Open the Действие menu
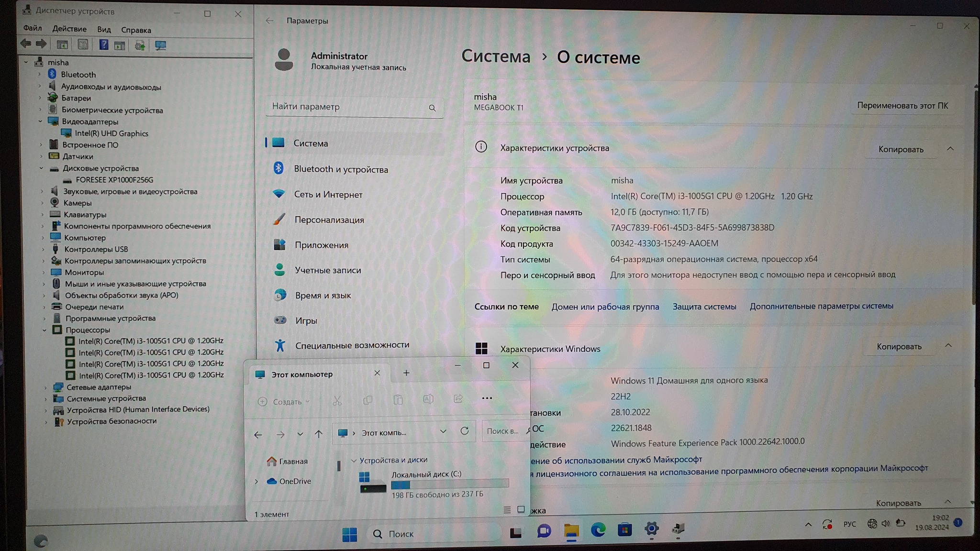This screenshot has width=980, height=551. pos(69,29)
